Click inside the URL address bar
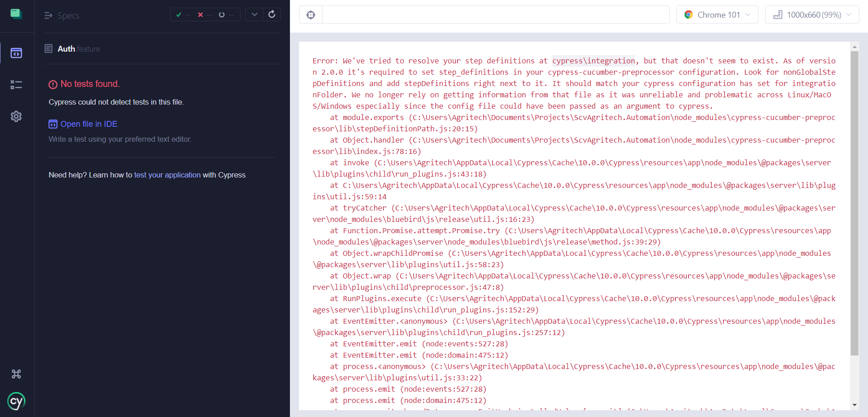This screenshot has width=868, height=417. coord(494,14)
